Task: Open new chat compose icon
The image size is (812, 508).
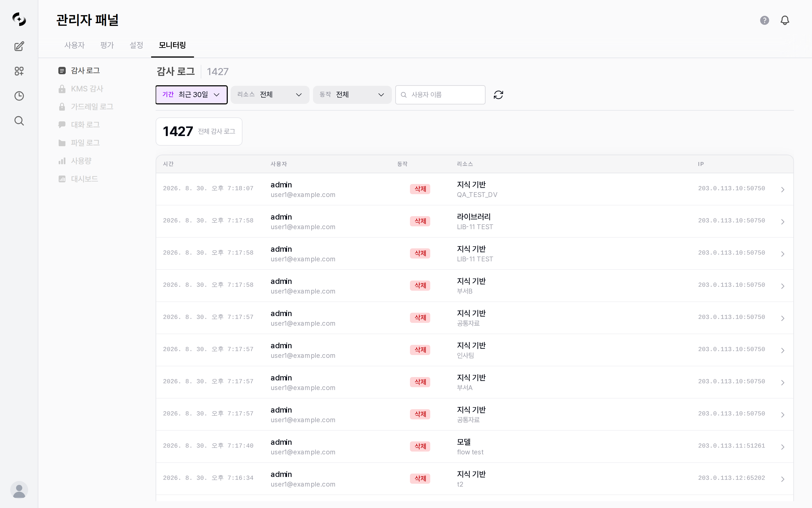Action: (x=19, y=46)
